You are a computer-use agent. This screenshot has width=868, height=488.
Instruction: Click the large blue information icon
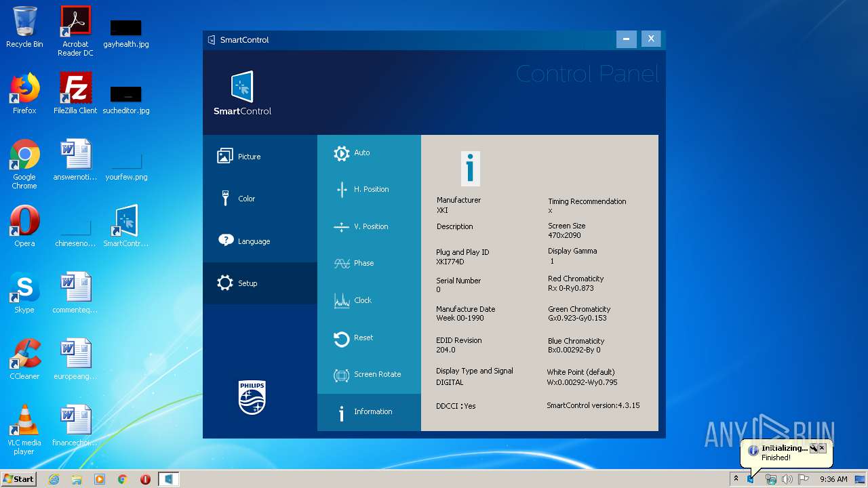pos(471,168)
